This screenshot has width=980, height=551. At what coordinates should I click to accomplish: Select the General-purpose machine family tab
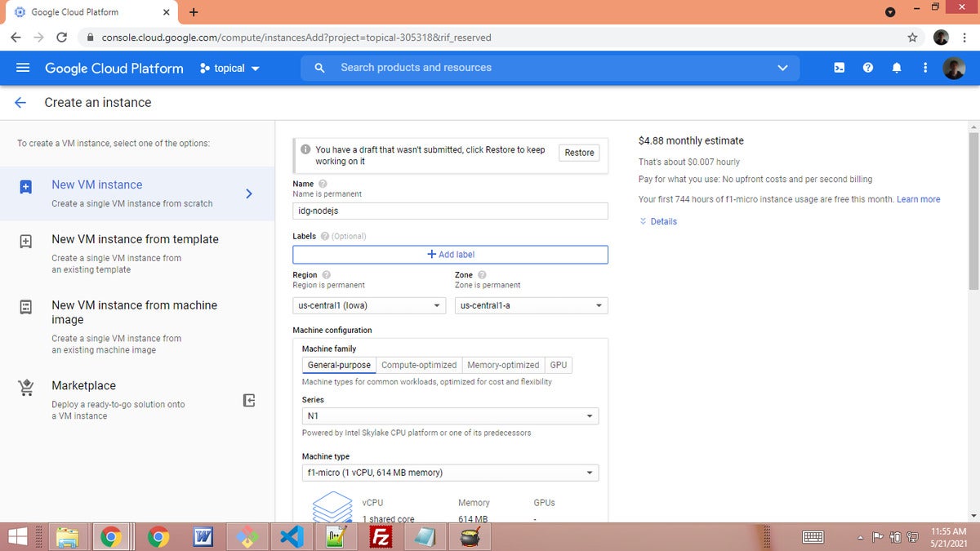pos(339,365)
